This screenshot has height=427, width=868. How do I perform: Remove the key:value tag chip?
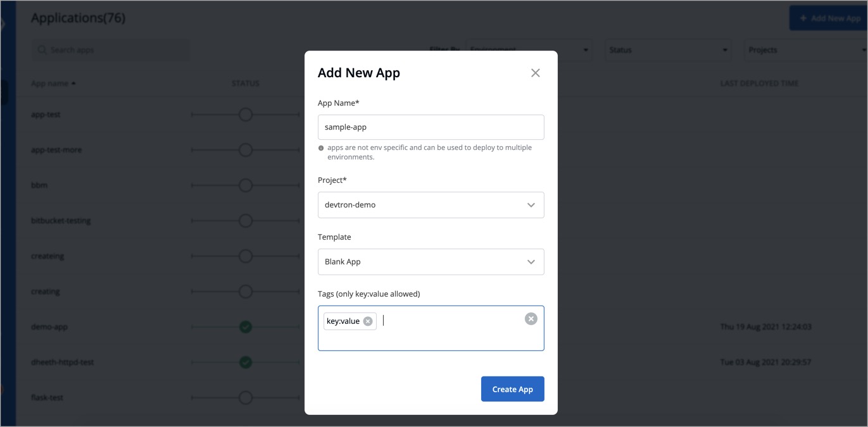click(368, 321)
